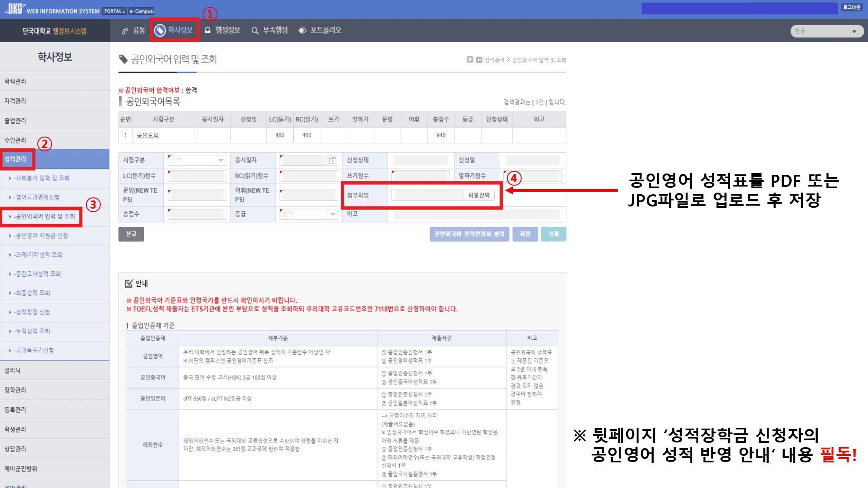Open the 영어교과면제신청 page
The image size is (868, 488).
(36, 197)
